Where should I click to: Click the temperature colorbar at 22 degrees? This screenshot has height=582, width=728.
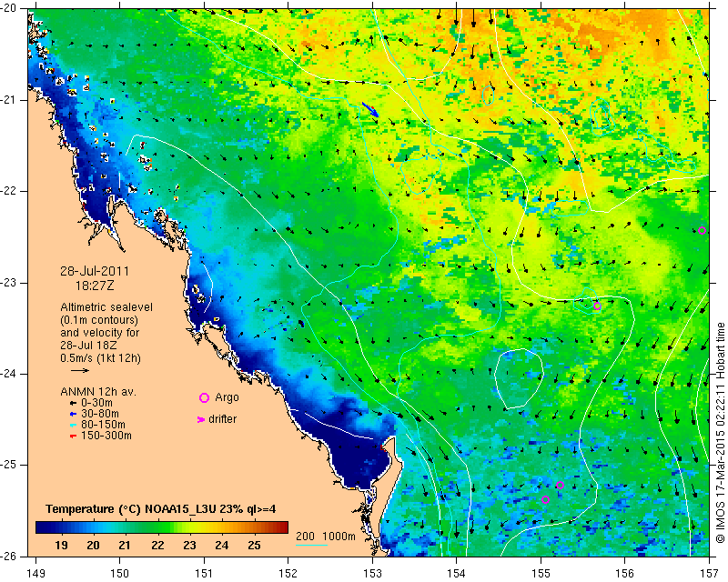tap(157, 527)
